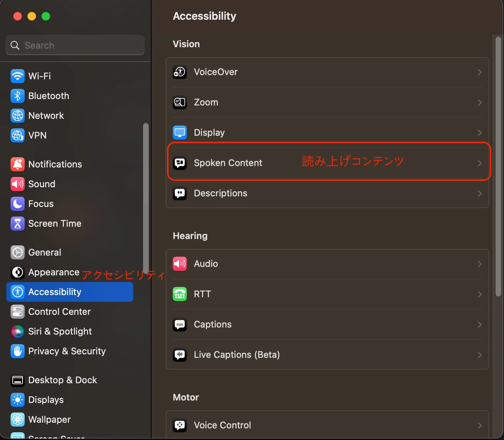This screenshot has height=440, width=504.
Task: Open Privacy & Security via the hand icon
Action: click(18, 351)
